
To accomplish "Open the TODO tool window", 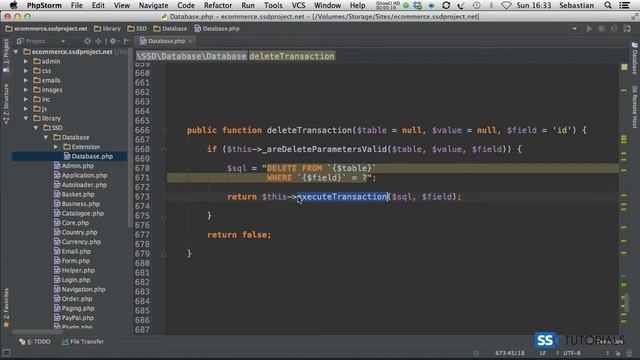I will click(35, 342).
